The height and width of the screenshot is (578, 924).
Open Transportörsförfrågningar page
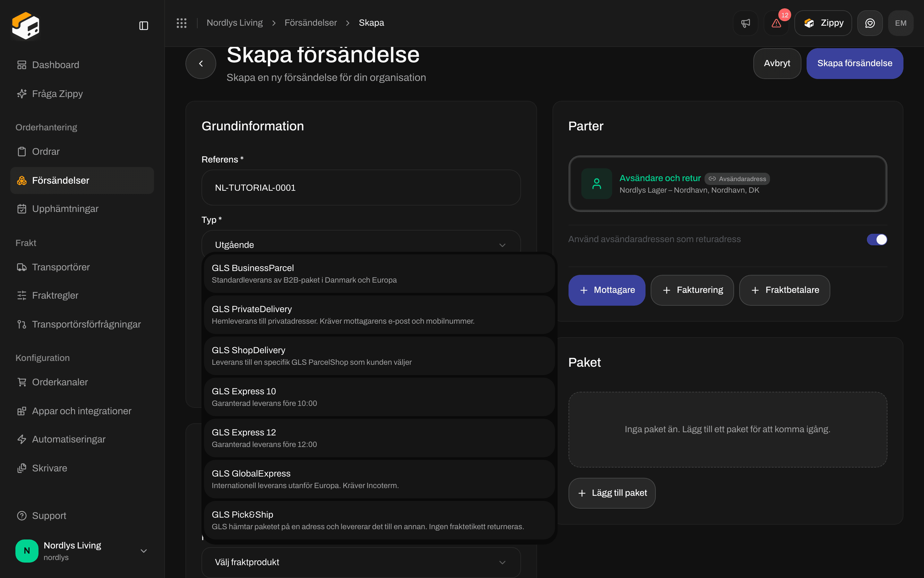(x=82, y=324)
